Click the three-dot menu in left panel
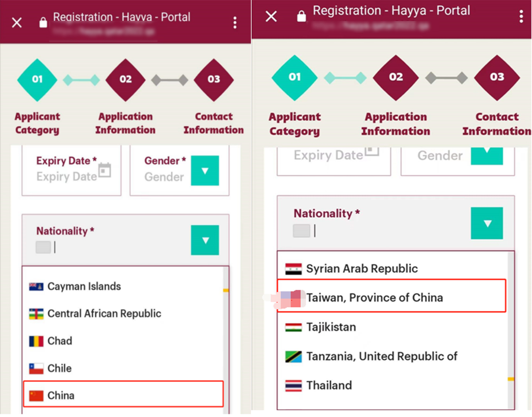This screenshot has height=417, width=532. point(235,23)
